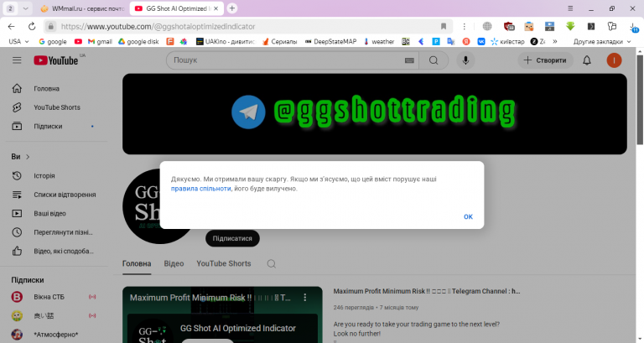Expand Другие закладки folder
The image size is (644, 343).
601,41
